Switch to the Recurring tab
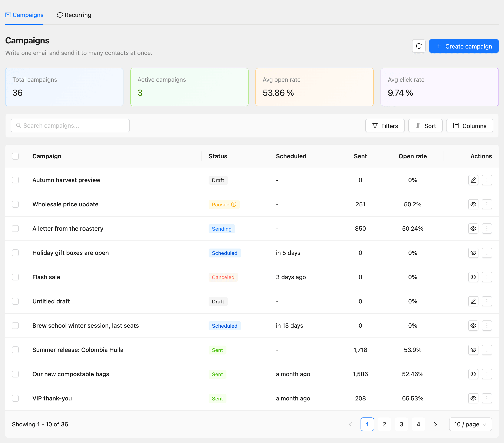This screenshot has width=504, height=443. coord(74,15)
